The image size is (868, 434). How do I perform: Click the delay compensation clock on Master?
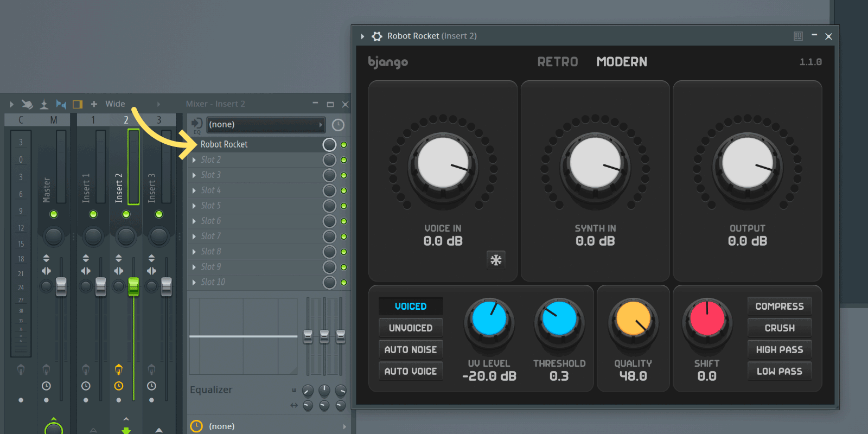(x=46, y=386)
